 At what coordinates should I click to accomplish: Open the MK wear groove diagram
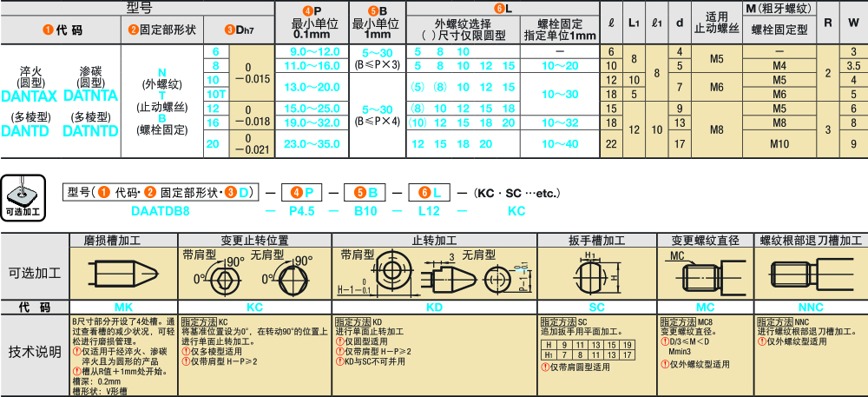124,274
